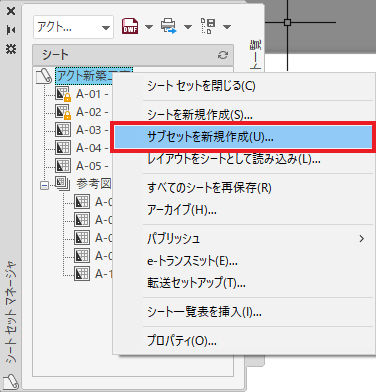Open the パブリッシュ submenu
Image resolution: width=376 pixels, height=392 pixels.
point(244,239)
